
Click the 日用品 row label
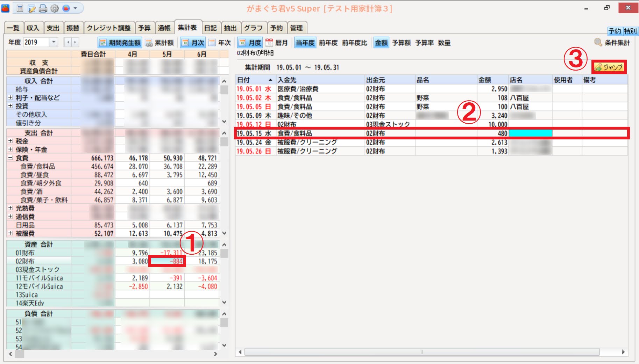tap(25, 225)
